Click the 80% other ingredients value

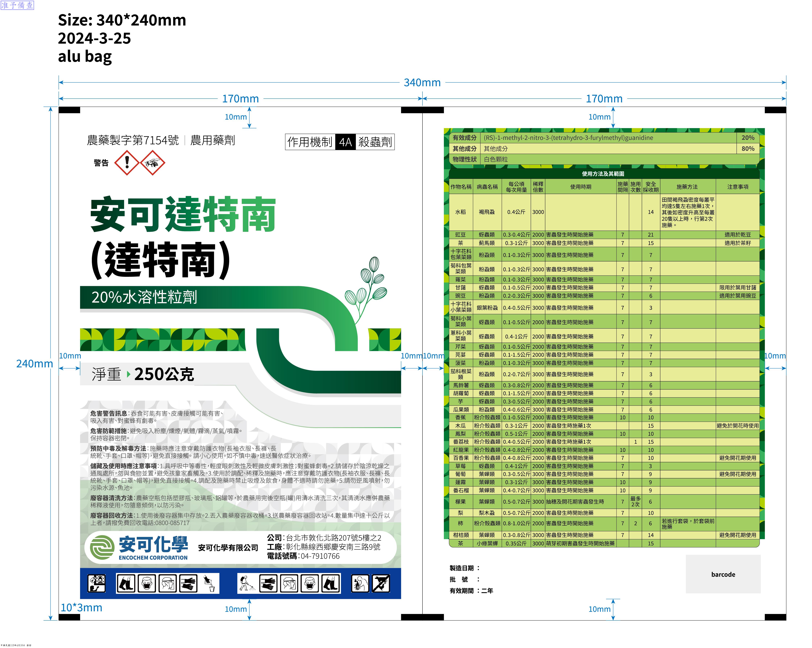(748, 149)
